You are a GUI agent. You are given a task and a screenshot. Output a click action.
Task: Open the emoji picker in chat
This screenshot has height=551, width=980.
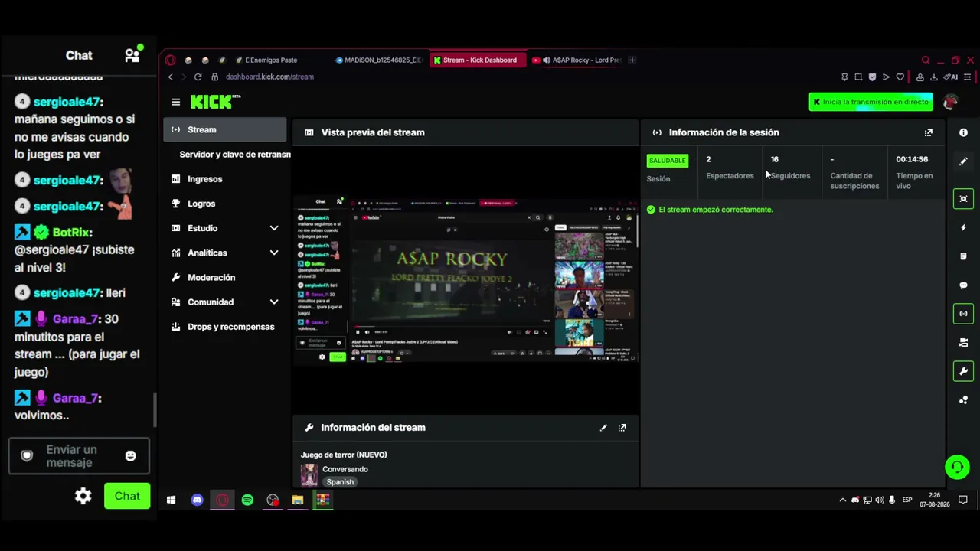[130, 456]
